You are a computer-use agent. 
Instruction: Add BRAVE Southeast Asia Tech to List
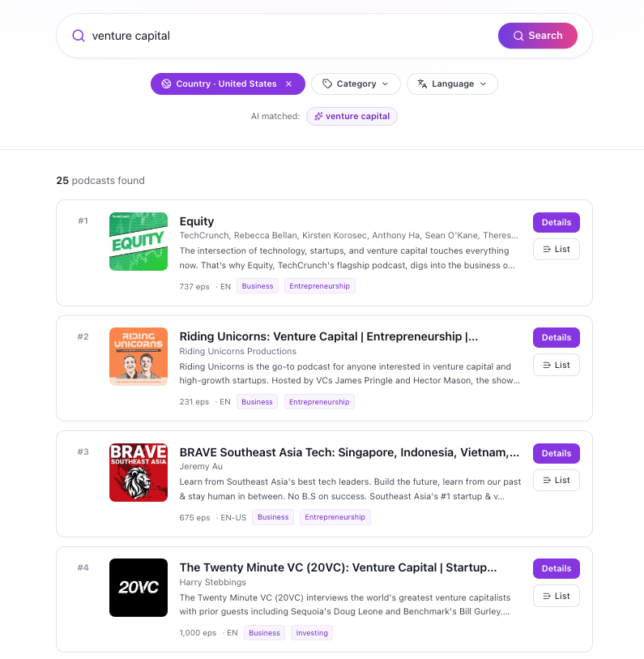(x=556, y=480)
